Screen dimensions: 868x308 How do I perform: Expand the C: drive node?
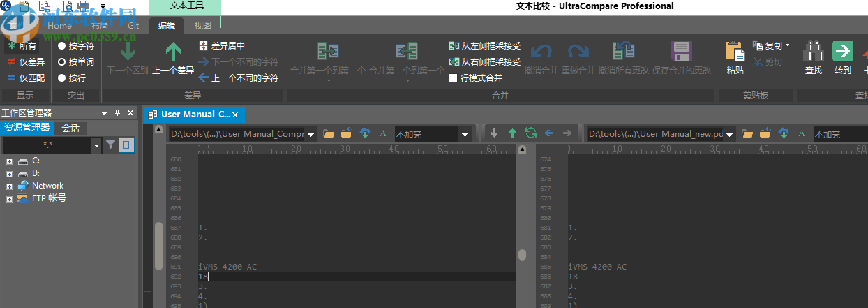pyautogui.click(x=10, y=161)
